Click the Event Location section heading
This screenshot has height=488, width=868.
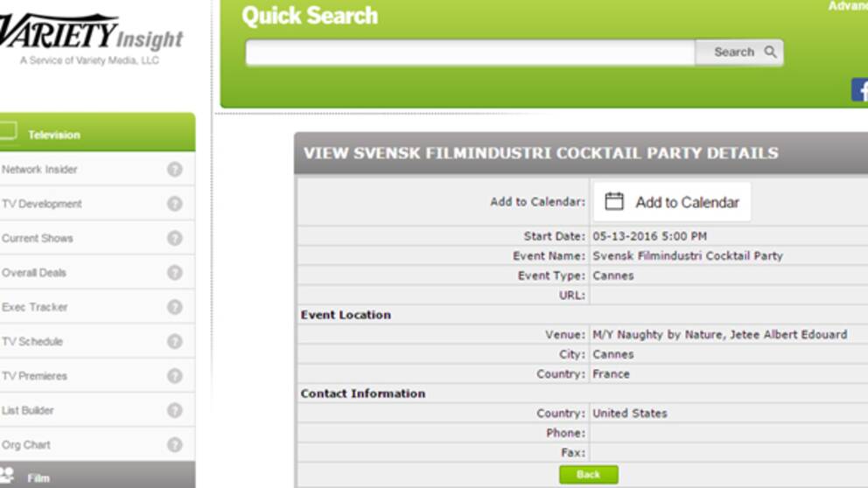(346, 315)
